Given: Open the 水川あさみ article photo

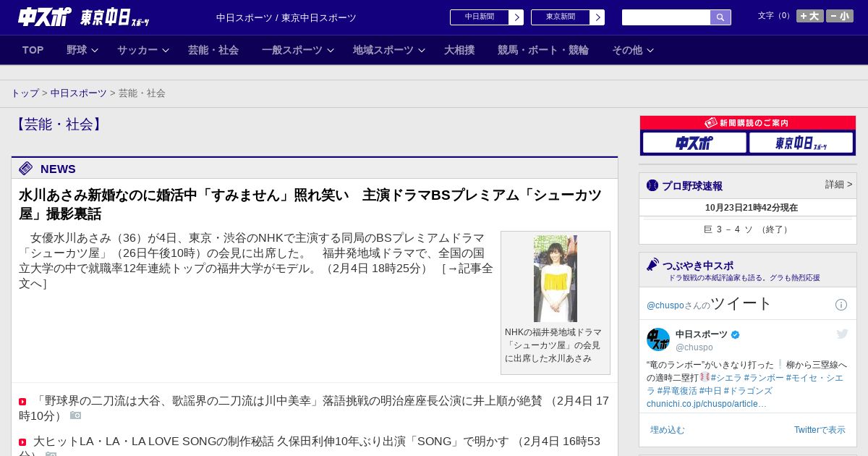Looking at the screenshot, I should (556, 279).
